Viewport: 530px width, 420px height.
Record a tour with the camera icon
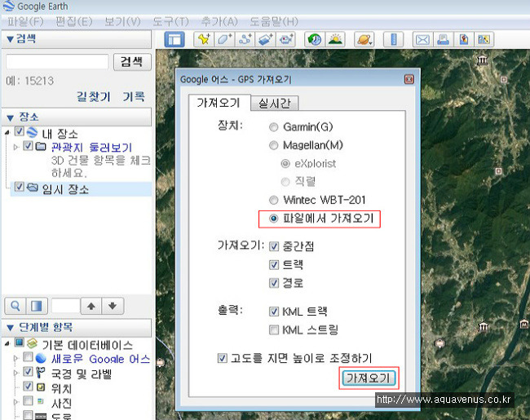286,40
